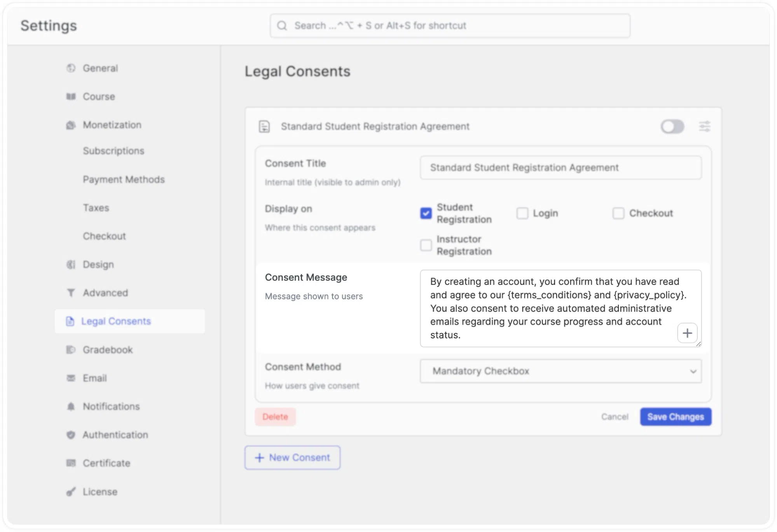The width and height of the screenshot is (777, 532).
Task: Click the Consent Title input field
Action: pos(560,167)
